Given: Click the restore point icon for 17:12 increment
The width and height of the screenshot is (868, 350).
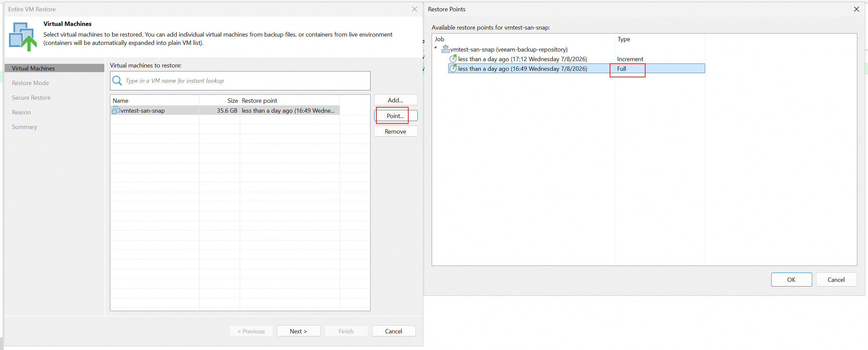Looking at the screenshot, I should [x=453, y=59].
